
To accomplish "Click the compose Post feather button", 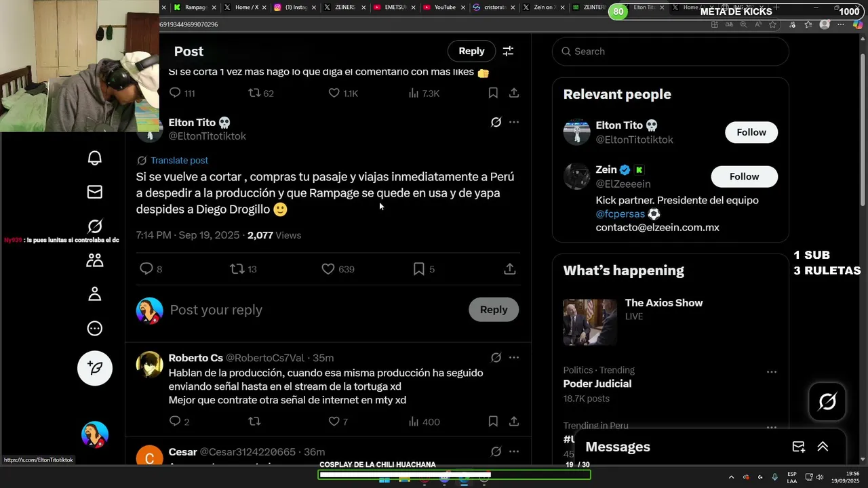I will (x=95, y=368).
